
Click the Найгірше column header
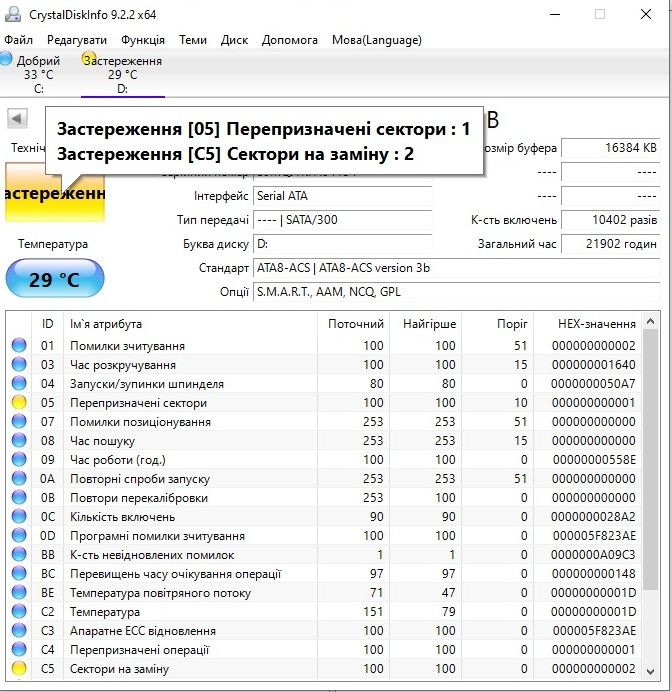(425, 324)
